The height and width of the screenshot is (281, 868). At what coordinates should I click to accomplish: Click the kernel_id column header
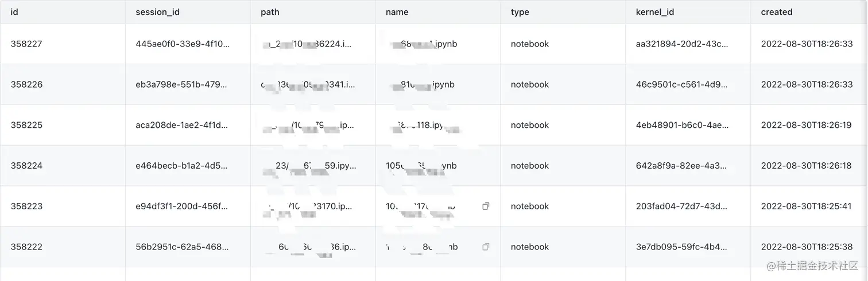click(655, 12)
